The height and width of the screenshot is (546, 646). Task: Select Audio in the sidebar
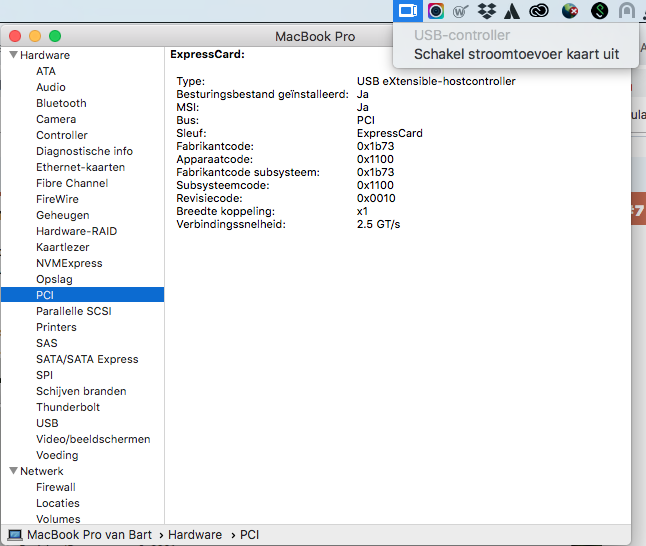[x=51, y=87]
